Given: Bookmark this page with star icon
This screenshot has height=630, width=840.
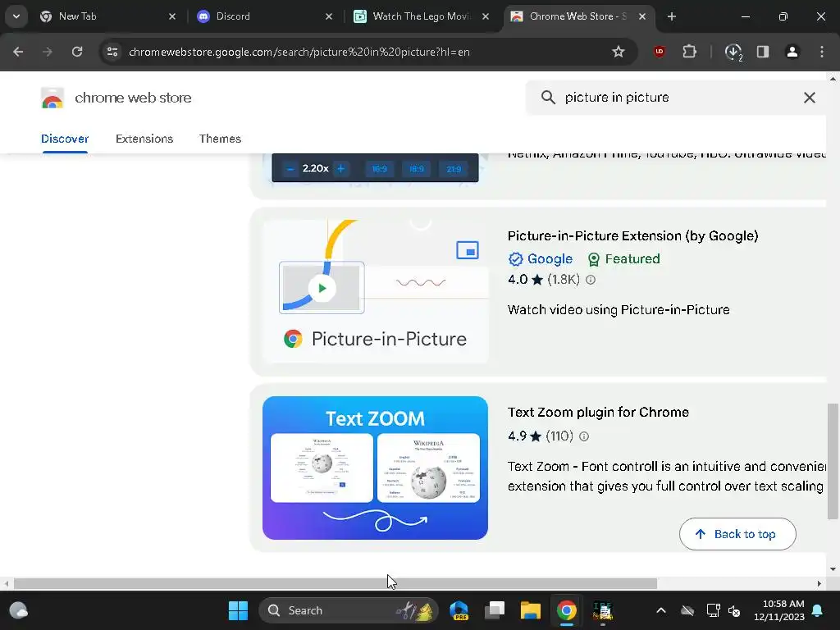Looking at the screenshot, I should point(619,52).
